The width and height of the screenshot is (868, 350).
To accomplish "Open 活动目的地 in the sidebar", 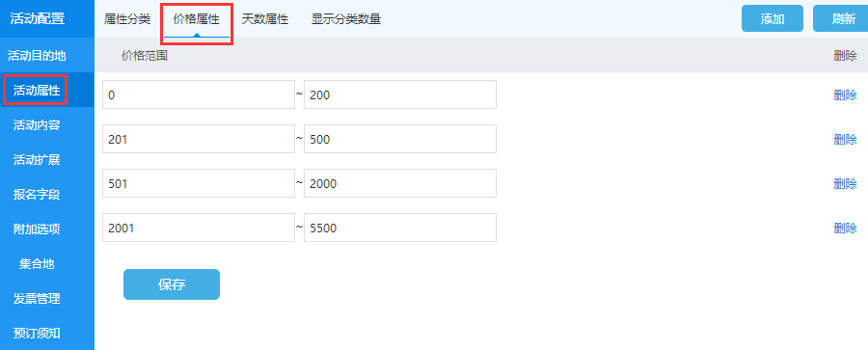I will click(37, 55).
